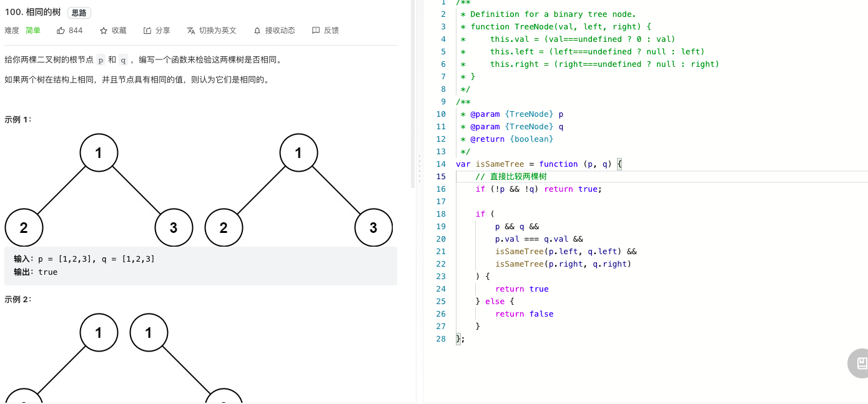Click the panel divider drag handle
Screen dimensions: 868x404
(420, 167)
